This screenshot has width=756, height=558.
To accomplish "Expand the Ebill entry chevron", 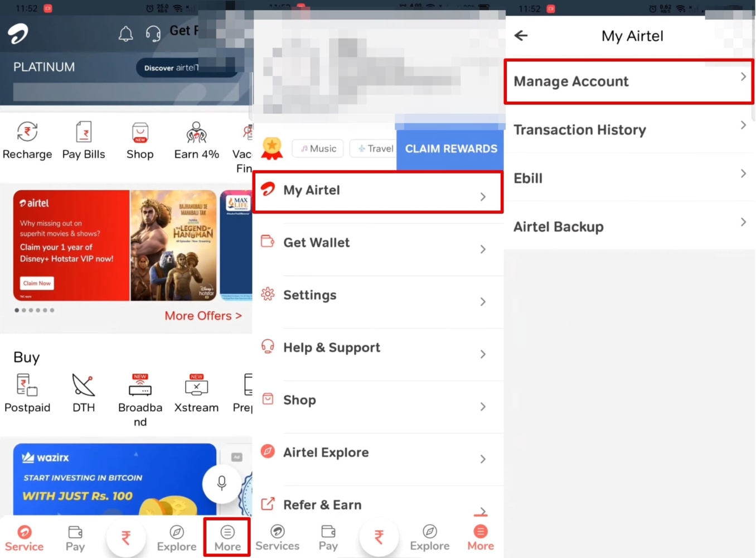I will click(743, 173).
